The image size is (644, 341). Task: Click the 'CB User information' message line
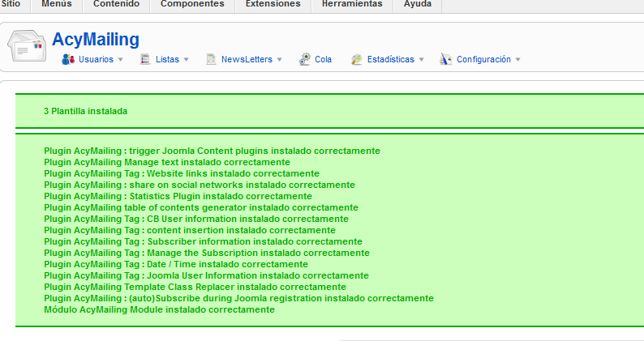pos(196,220)
